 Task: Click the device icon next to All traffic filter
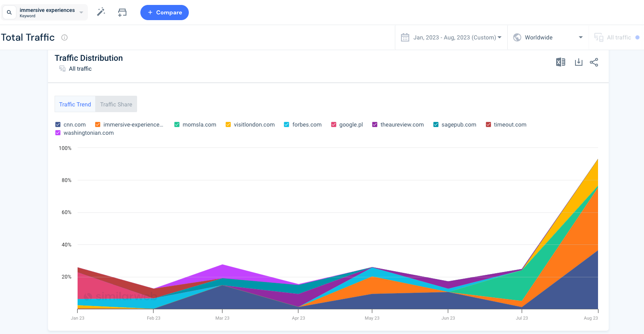[x=599, y=37]
